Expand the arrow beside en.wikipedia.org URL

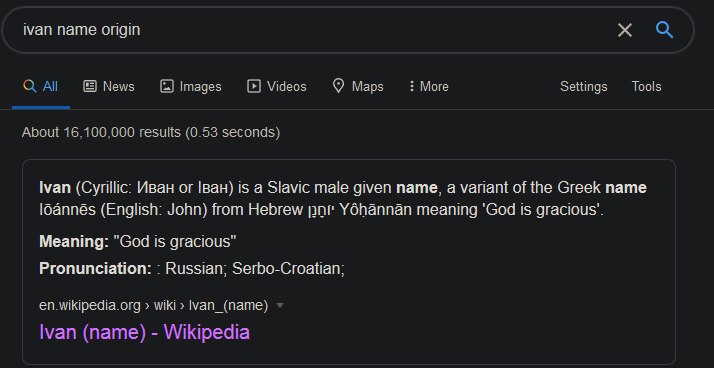pos(280,305)
